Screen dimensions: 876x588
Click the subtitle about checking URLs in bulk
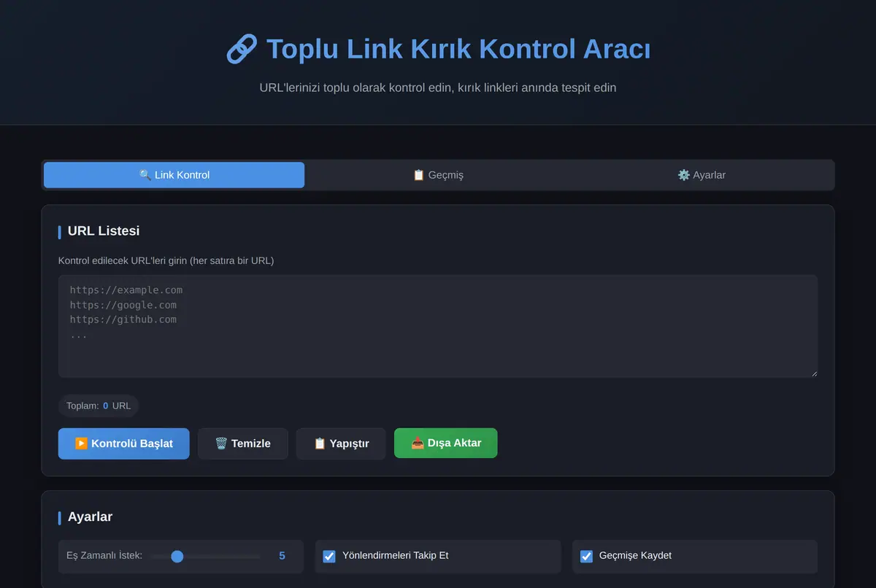pos(438,88)
